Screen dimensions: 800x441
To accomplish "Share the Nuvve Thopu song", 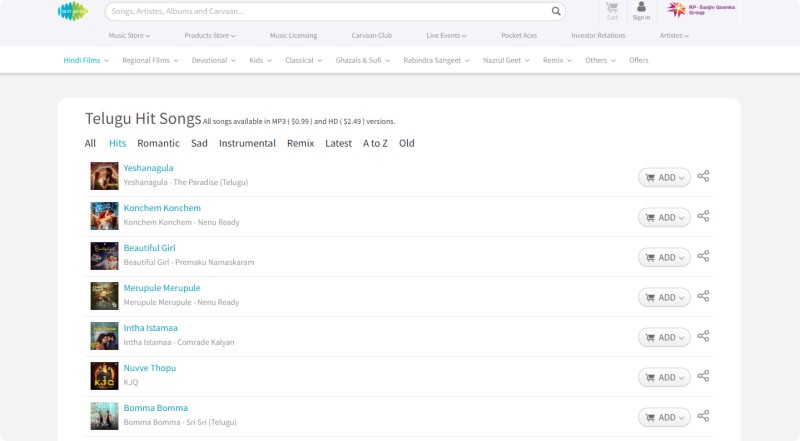I will [x=703, y=376].
